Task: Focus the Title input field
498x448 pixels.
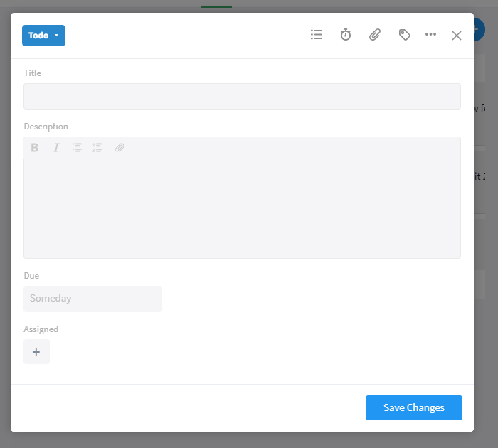Action: [x=242, y=96]
